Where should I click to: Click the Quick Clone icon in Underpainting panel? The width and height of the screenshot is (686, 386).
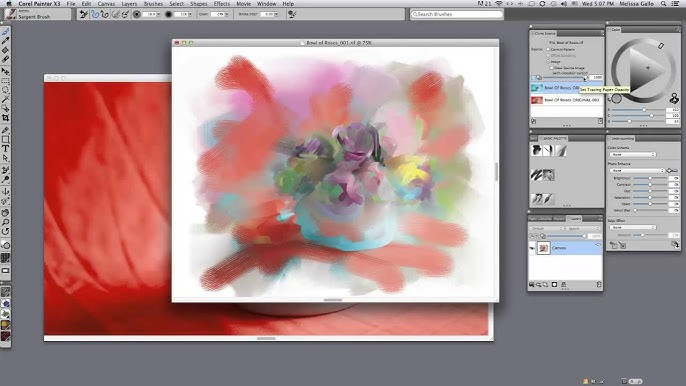[x=676, y=246]
